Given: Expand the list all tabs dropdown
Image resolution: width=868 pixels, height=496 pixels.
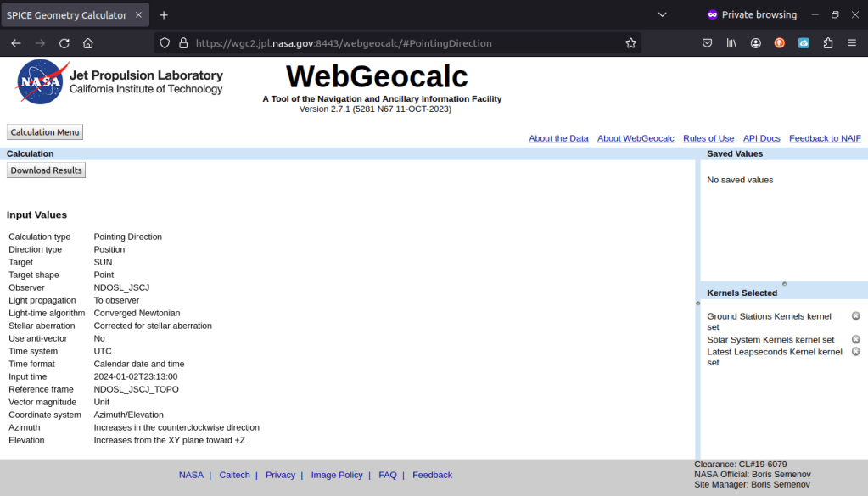Looking at the screenshot, I should (663, 15).
